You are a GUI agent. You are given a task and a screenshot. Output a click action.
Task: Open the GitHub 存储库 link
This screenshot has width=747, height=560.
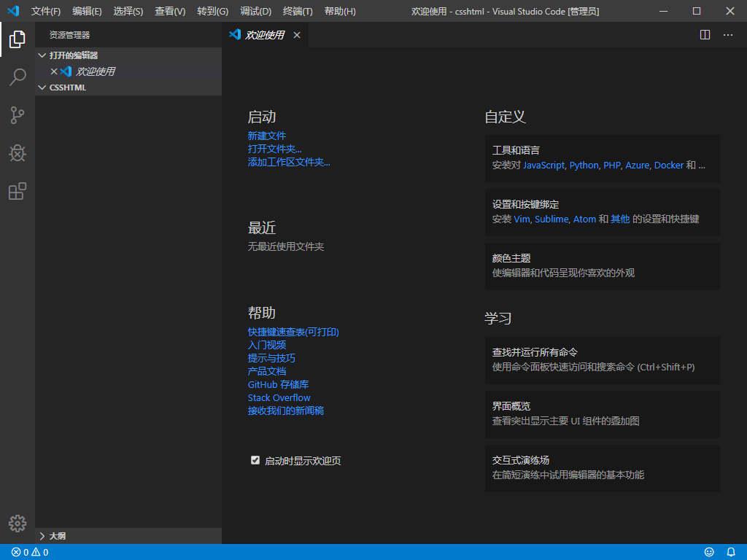click(x=278, y=385)
